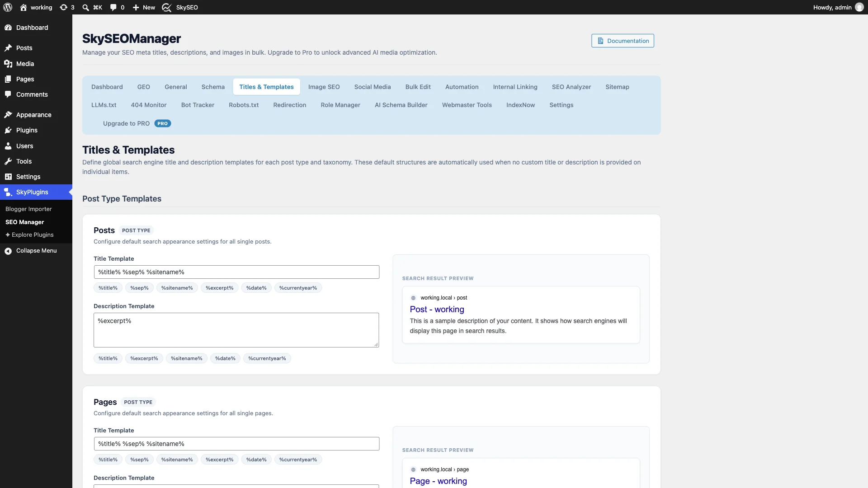This screenshot has height=488, width=868.
Task: Click the WordPress logo icon
Action: (8, 7)
